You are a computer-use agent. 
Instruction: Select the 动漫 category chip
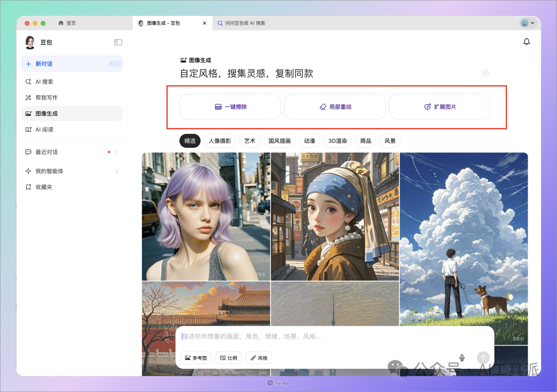click(309, 141)
